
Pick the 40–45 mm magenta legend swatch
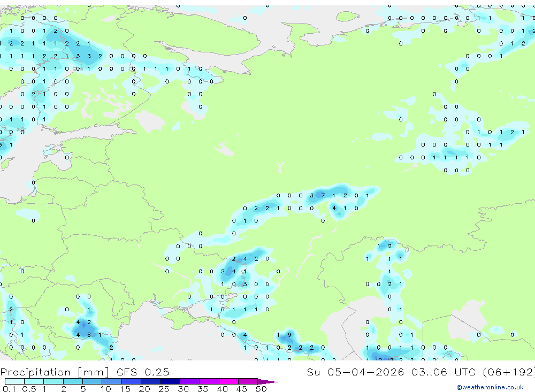pyautogui.click(x=228, y=381)
